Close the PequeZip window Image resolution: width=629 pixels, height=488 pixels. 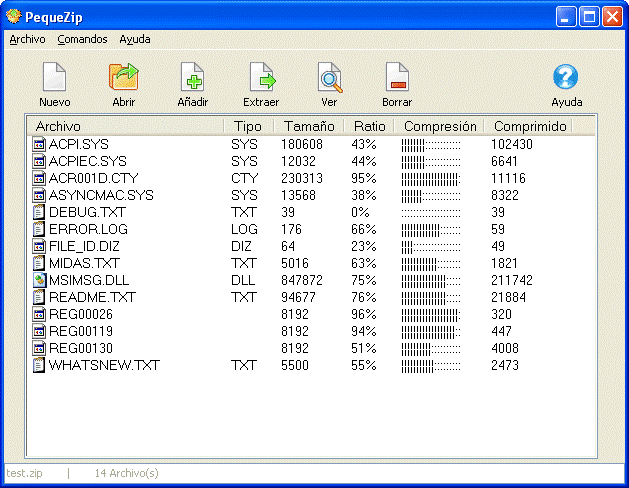(613, 17)
